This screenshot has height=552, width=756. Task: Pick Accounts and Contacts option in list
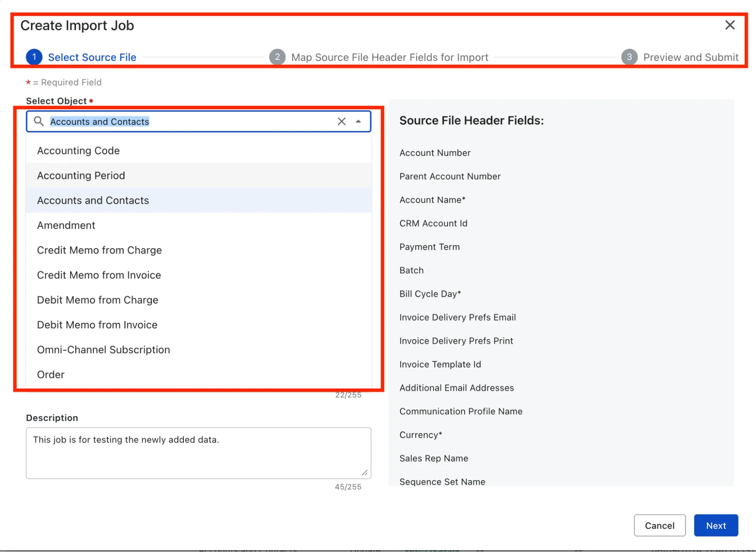[x=199, y=200]
